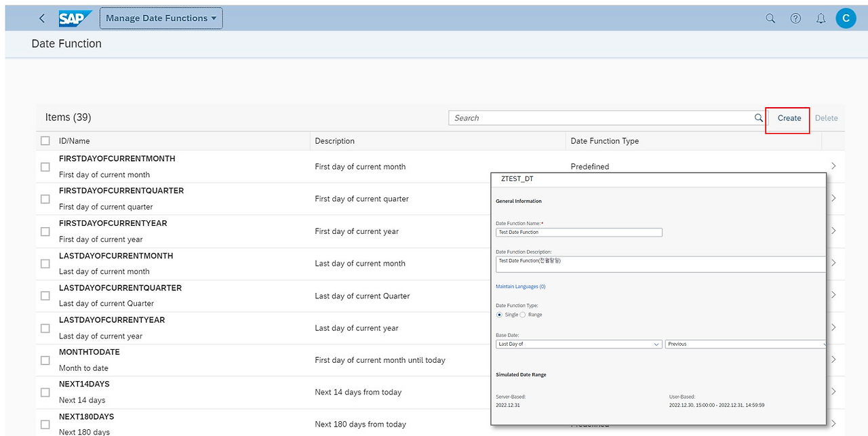The width and height of the screenshot is (868, 436).
Task: Sort by the Description column header
Action: point(335,141)
